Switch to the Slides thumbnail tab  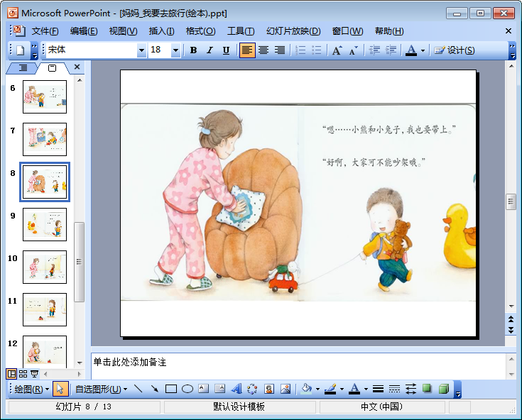click(53, 68)
